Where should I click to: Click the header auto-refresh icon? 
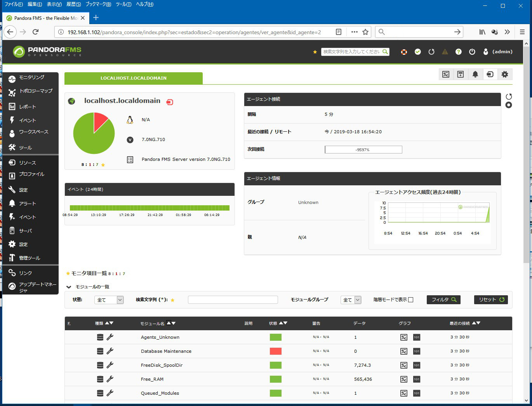(431, 52)
